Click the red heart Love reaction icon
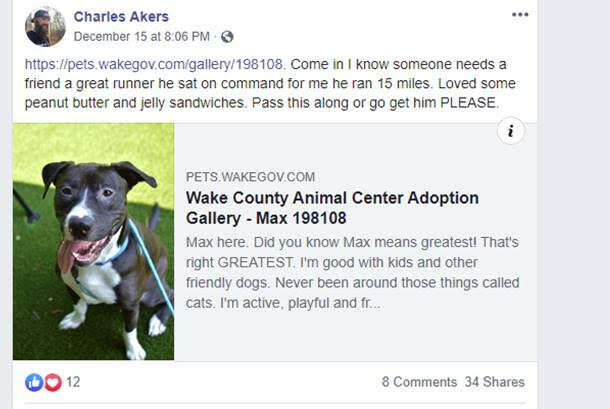Viewport: 610px width, 409px height. coord(53,382)
